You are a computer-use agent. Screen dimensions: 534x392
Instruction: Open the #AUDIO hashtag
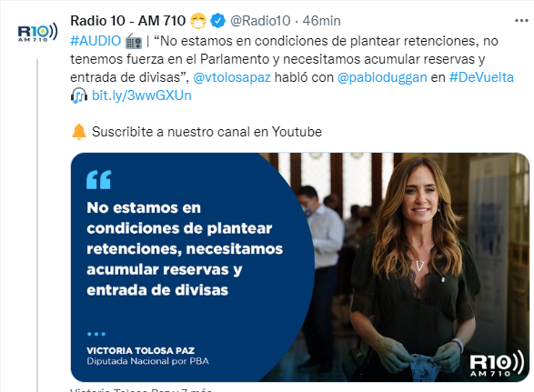pyautogui.click(x=96, y=41)
